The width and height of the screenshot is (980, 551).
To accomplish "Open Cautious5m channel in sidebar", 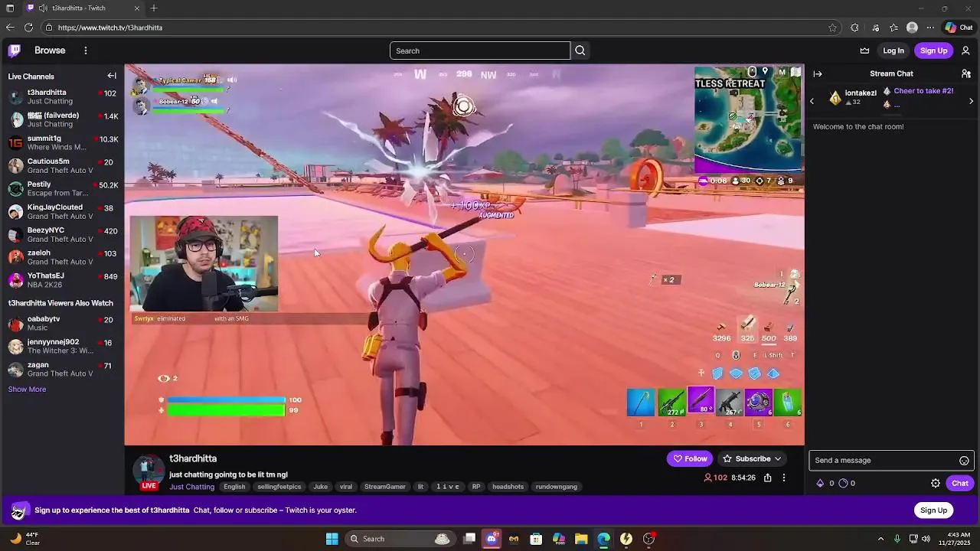I will click(62, 165).
